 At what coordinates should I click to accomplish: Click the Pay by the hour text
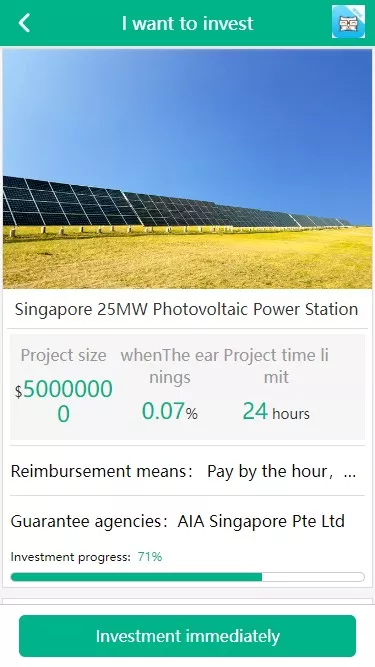270,471
